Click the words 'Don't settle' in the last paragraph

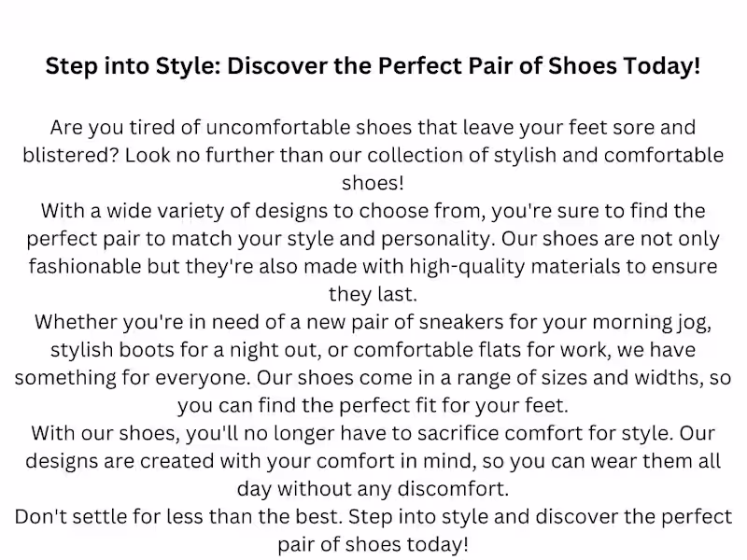72,518
